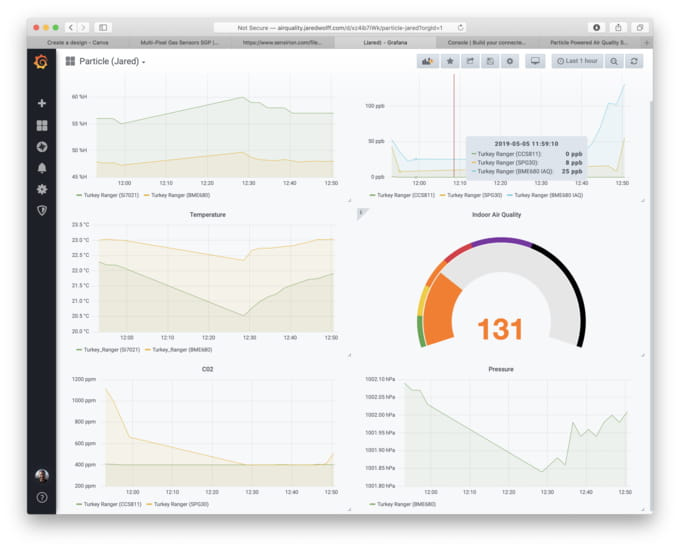680x550 pixels.
Task: Open the Configuration gear in sidebar
Action: coord(42,189)
